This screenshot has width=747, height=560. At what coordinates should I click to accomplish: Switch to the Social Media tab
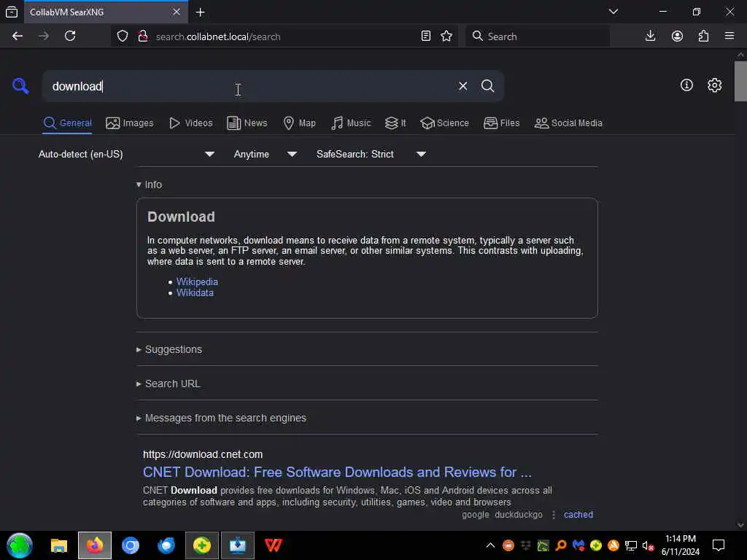tap(568, 123)
